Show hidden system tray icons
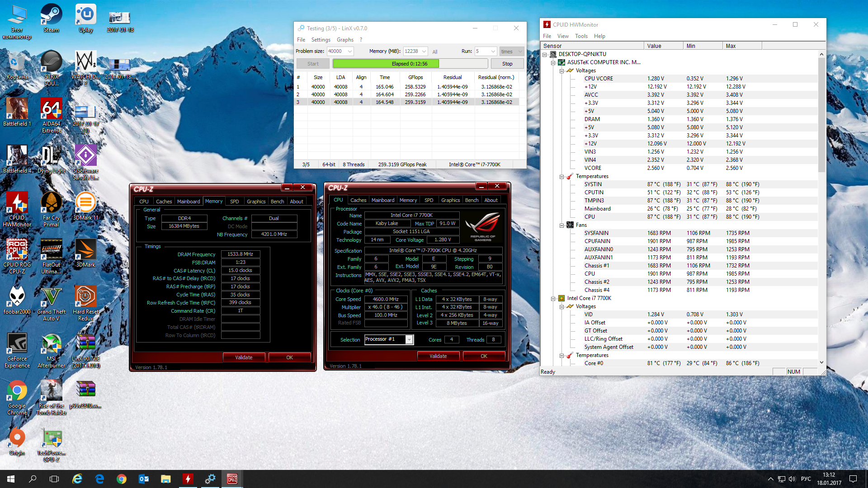This screenshot has height=488, width=868. (770, 479)
